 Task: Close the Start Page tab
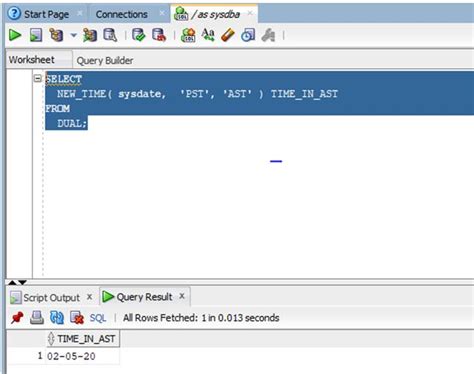(x=80, y=13)
